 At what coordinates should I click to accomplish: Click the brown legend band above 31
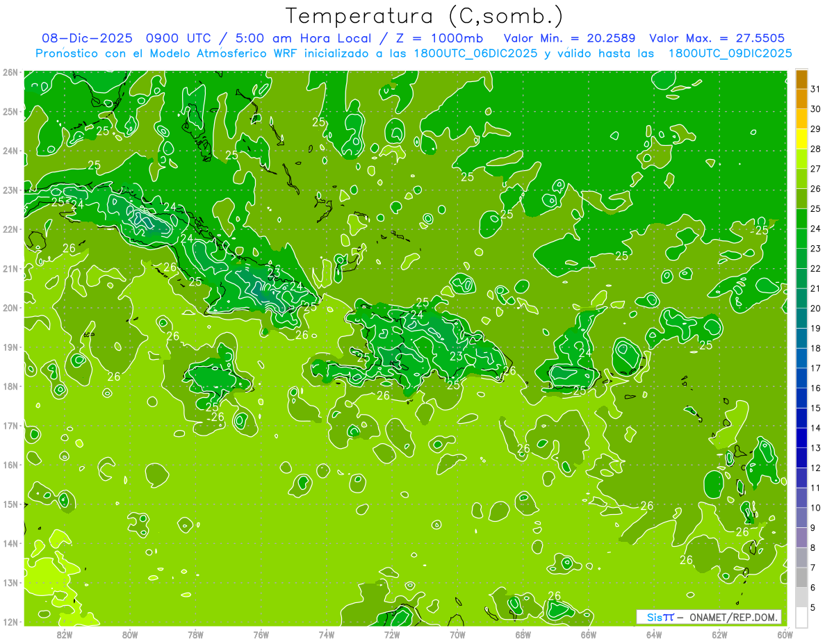[801, 79]
